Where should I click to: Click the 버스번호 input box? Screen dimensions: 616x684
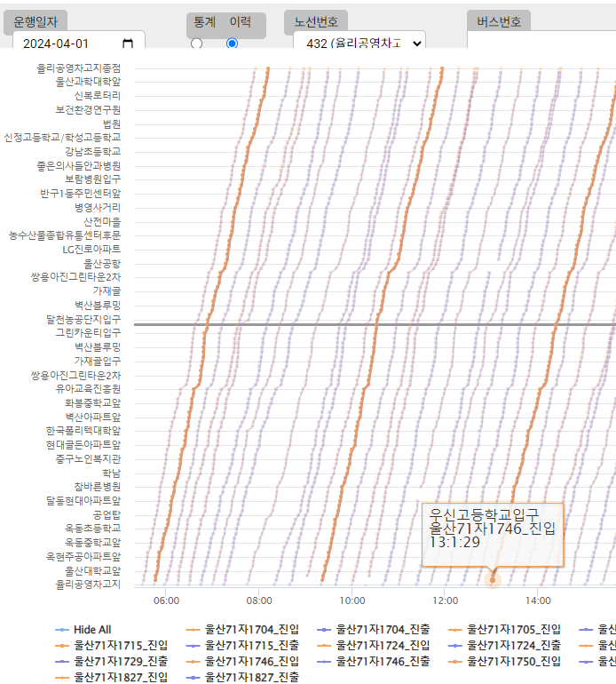pyautogui.click(x=541, y=43)
